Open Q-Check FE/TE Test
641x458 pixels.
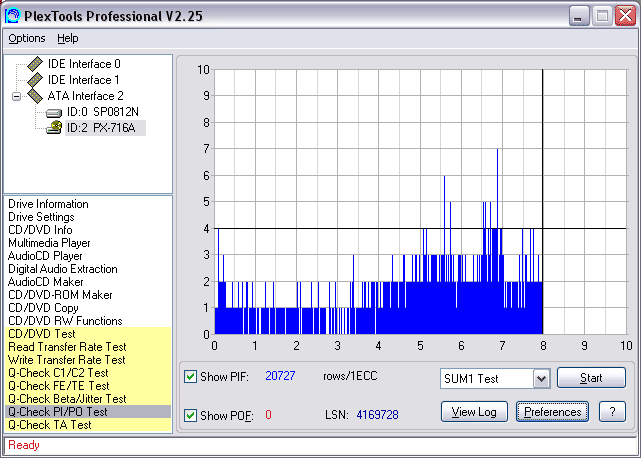point(58,386)
